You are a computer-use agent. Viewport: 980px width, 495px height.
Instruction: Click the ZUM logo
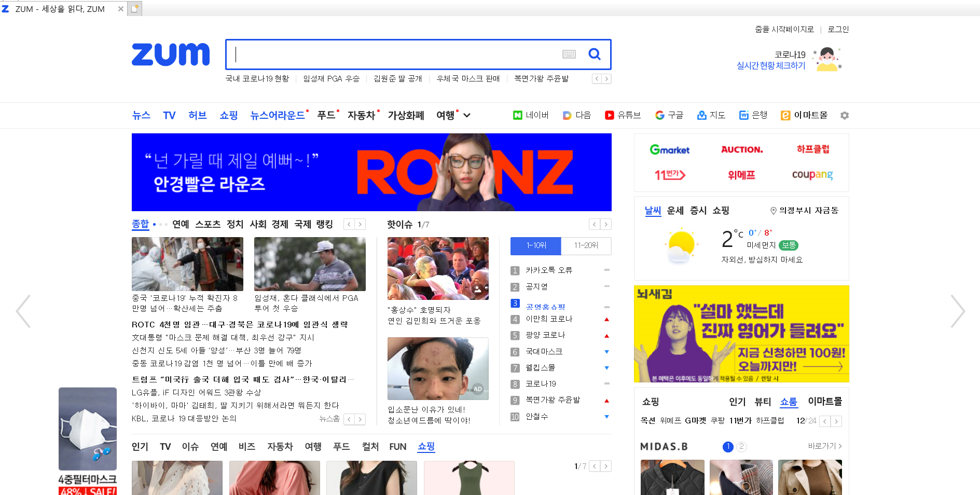(x=171, y=54)
